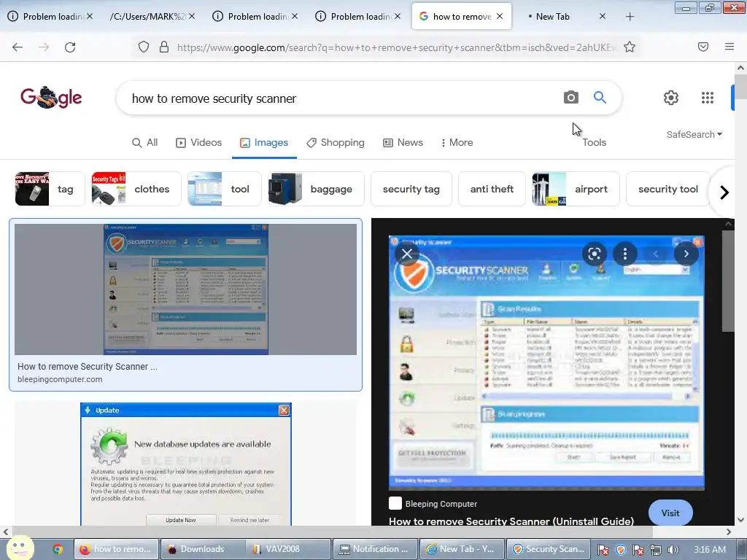Image resolution: width=747 pixels, height=560 pixels.
Task: Open the volume control in the system tray
Action: [673, 550]
